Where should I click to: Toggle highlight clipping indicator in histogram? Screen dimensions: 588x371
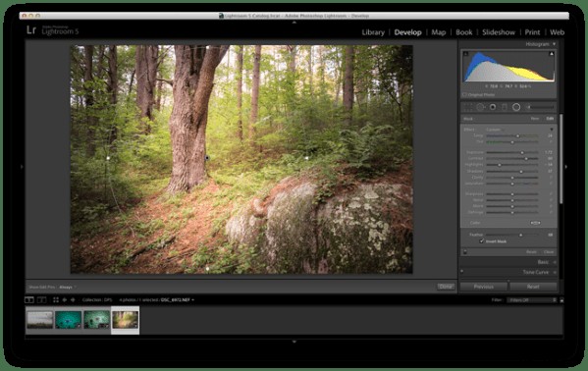point(552,54)
